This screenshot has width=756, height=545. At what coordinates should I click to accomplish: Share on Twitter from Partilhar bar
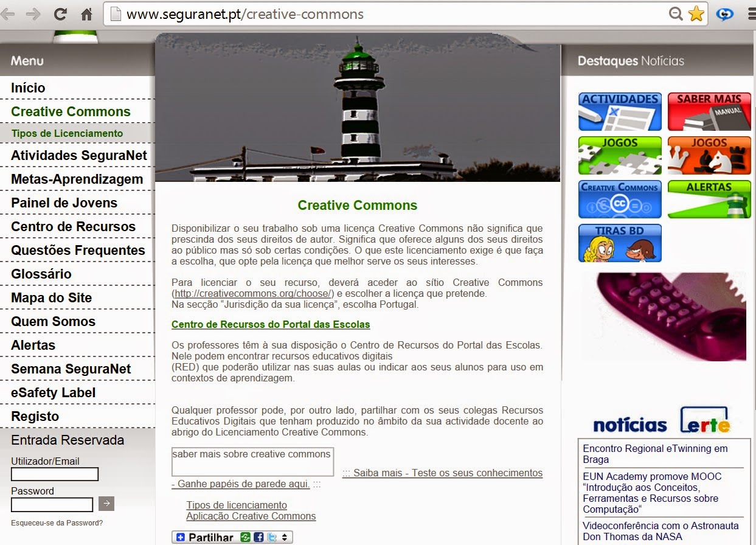coord(271,537)
